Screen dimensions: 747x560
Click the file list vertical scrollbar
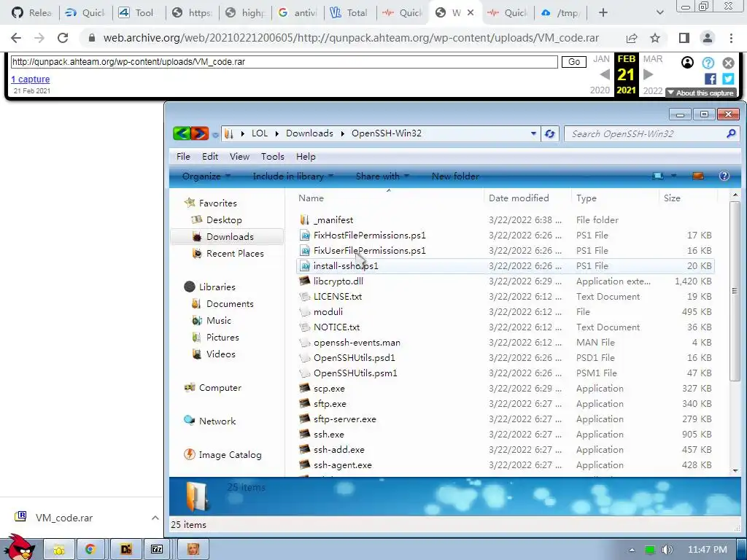[x=735, y=290]
